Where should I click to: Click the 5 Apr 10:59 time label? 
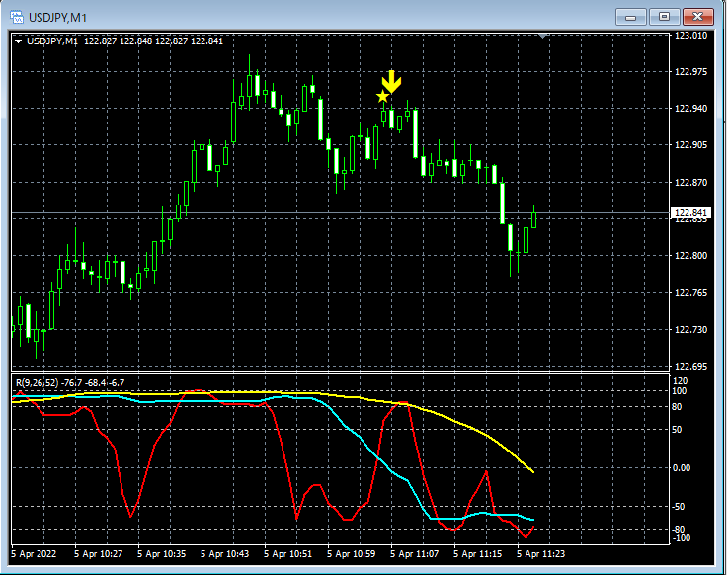tap(351, 554)
